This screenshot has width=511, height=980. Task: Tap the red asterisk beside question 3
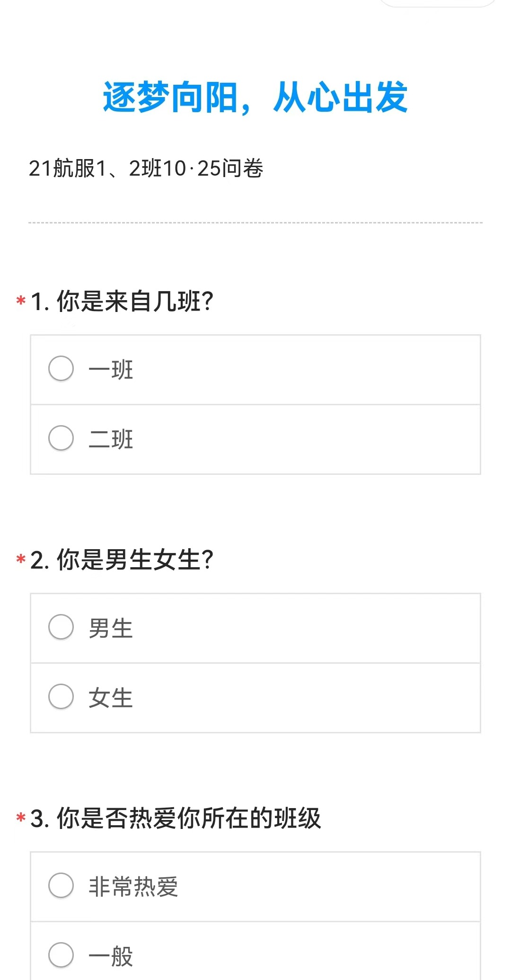coord(21,818)
